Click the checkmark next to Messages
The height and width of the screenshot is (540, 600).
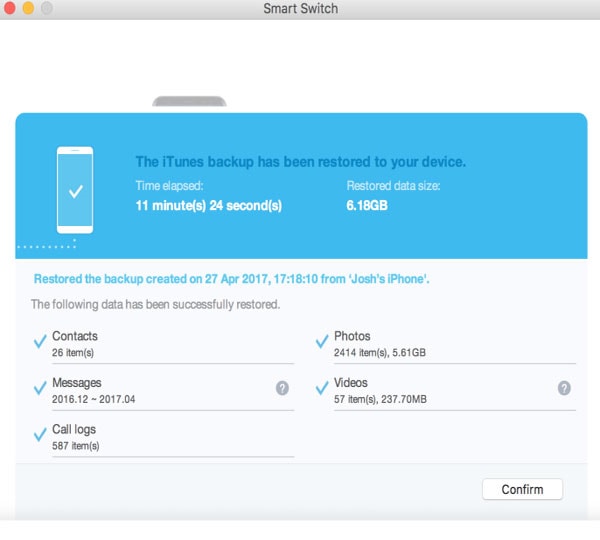tap(40, 388)
